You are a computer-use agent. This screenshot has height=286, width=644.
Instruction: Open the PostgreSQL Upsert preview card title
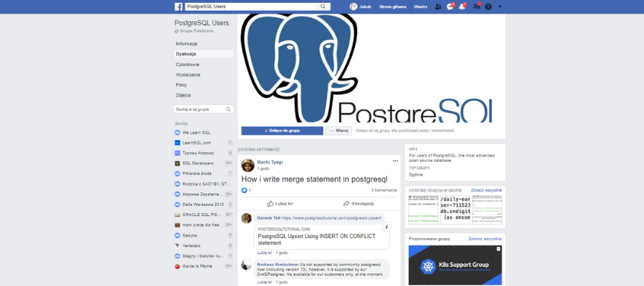[317, 240]
